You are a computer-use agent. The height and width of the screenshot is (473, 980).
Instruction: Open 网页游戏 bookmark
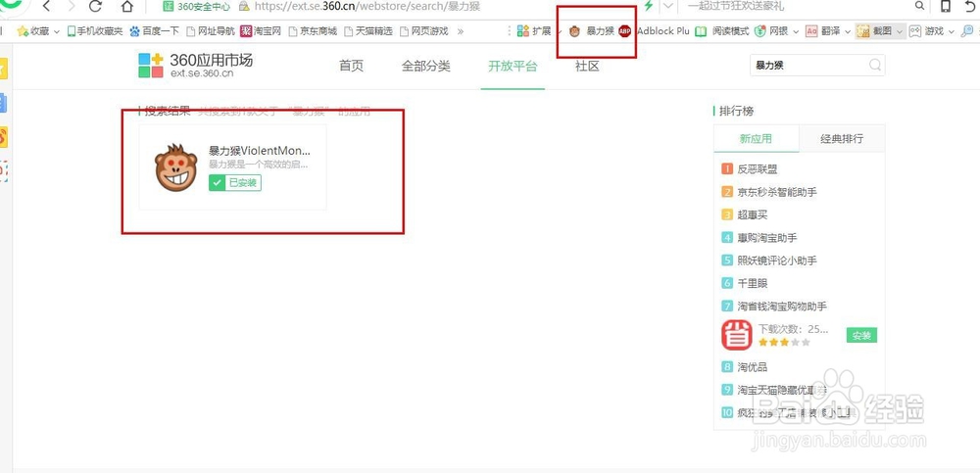pyautogui.click(x=423, y=31)
